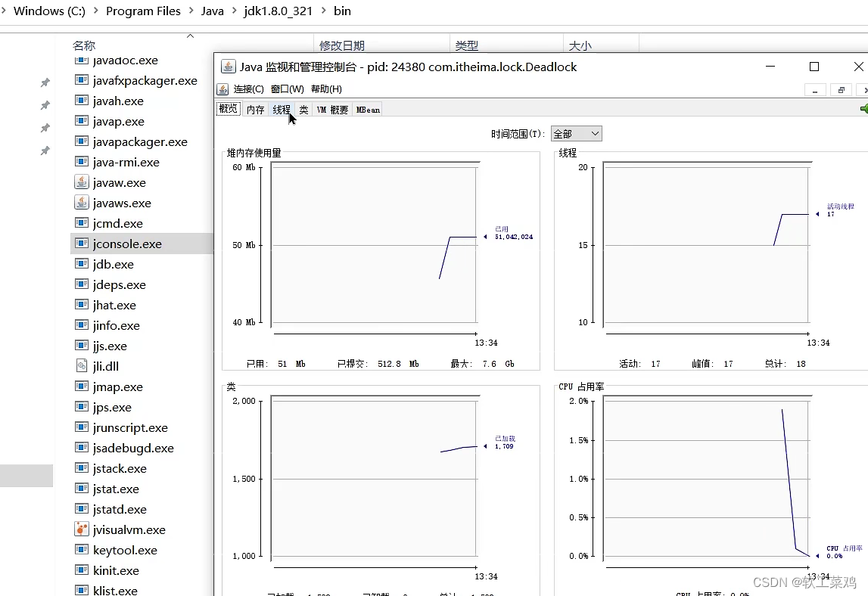The width and height of the screenshot is (868, 596).
Task: Click the jconsole.exe file icon
Action: 82,244
